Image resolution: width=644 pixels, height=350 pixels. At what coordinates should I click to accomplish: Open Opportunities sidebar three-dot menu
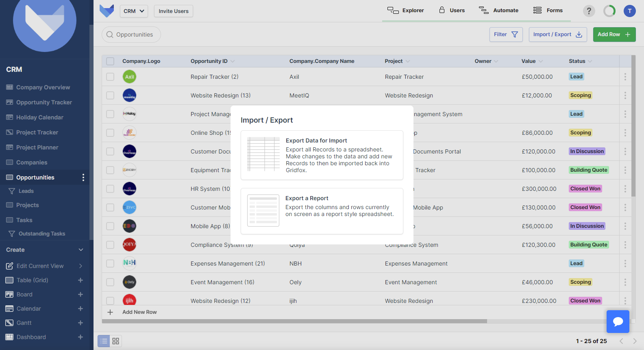point(83,177)
